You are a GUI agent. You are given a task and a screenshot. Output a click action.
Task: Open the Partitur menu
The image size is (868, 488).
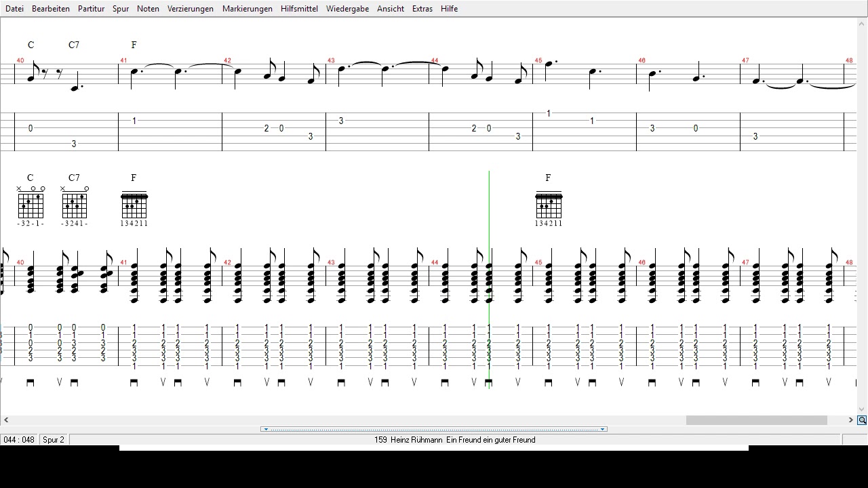tap(91, 9)
